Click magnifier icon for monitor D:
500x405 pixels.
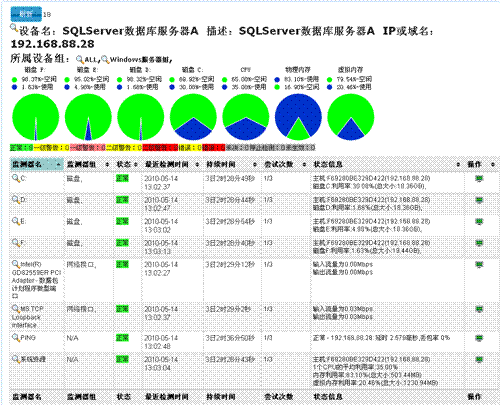pos(16,200)
